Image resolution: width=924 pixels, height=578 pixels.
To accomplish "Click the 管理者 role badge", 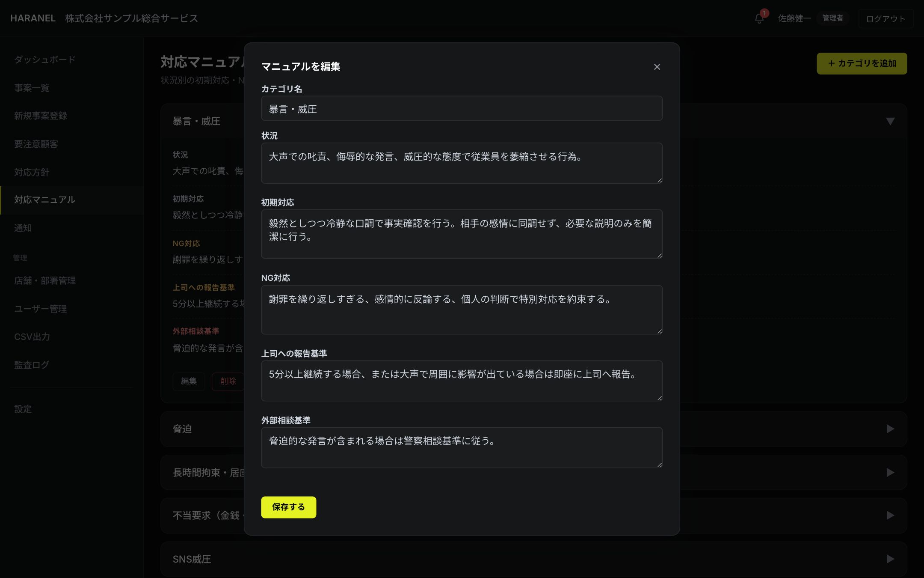I will 832,18.
